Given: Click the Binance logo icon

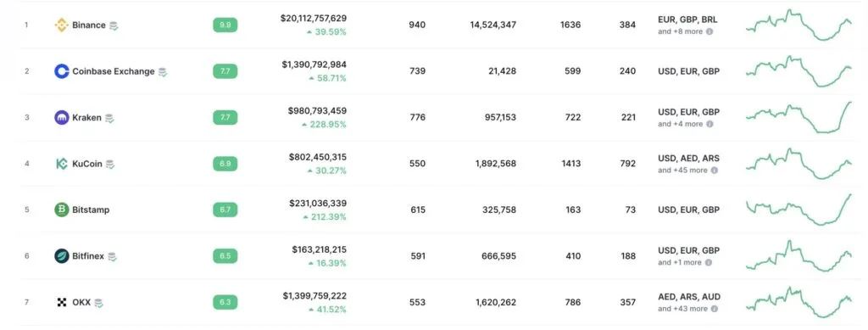Looking at the screenshot, I should [61, 25].
